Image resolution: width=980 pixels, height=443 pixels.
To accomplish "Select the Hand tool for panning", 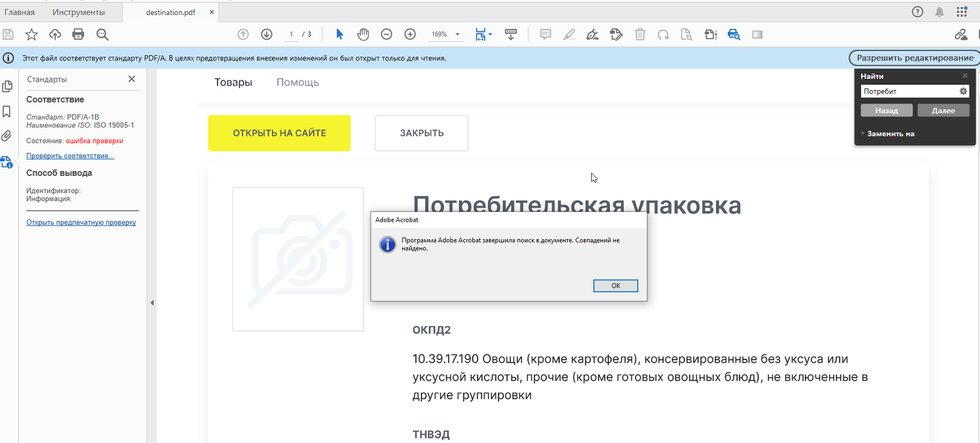I will (x=363, y=34).
